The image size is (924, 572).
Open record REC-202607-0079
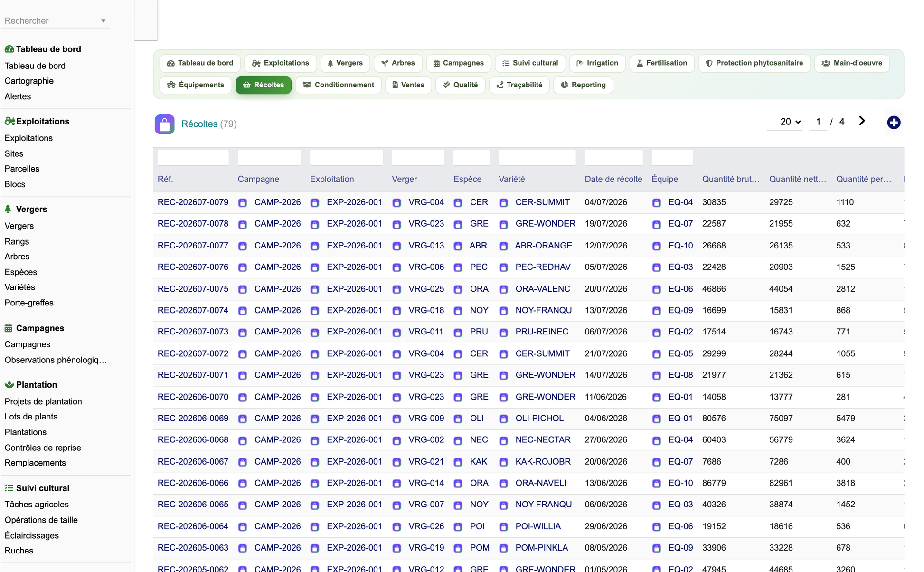point(193,202)
